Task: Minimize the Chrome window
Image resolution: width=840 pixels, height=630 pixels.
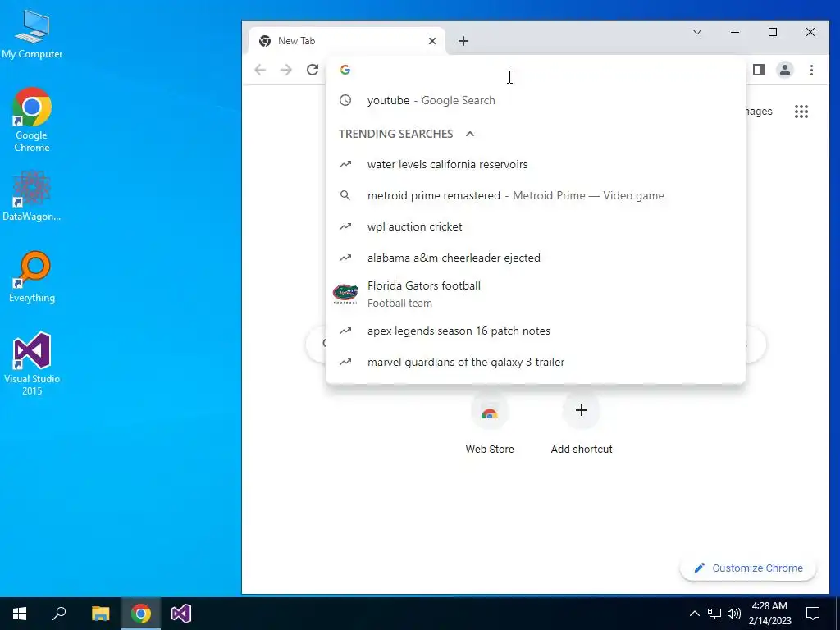Action: 735,32
